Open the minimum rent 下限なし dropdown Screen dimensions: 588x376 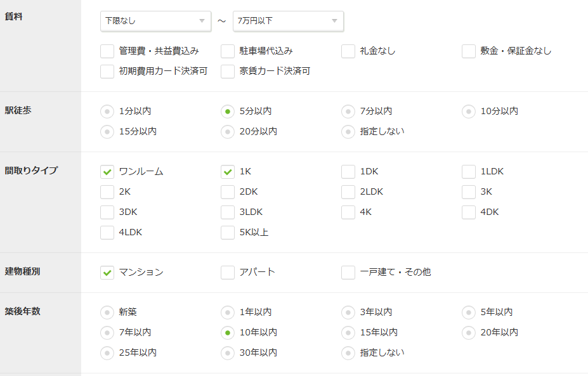click(x=155, y=21)
